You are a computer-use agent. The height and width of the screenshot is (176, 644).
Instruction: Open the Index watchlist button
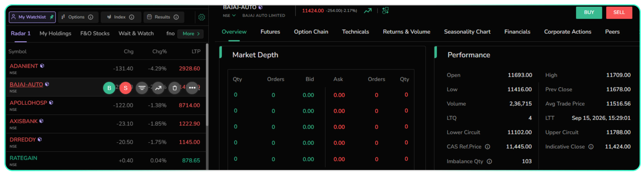point(121,17)
